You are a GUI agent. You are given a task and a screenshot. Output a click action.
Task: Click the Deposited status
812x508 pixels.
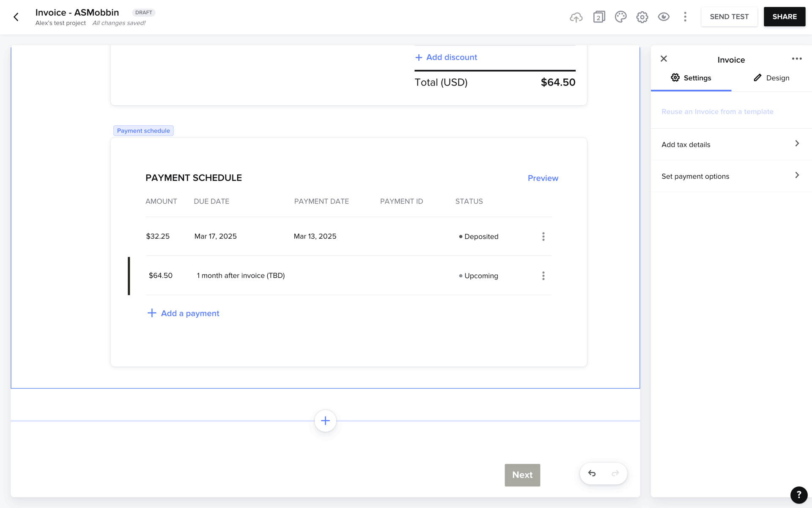tap(479, 237)
